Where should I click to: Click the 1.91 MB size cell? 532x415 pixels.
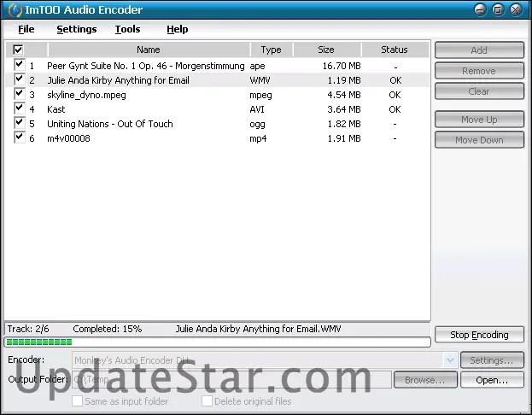343,138
